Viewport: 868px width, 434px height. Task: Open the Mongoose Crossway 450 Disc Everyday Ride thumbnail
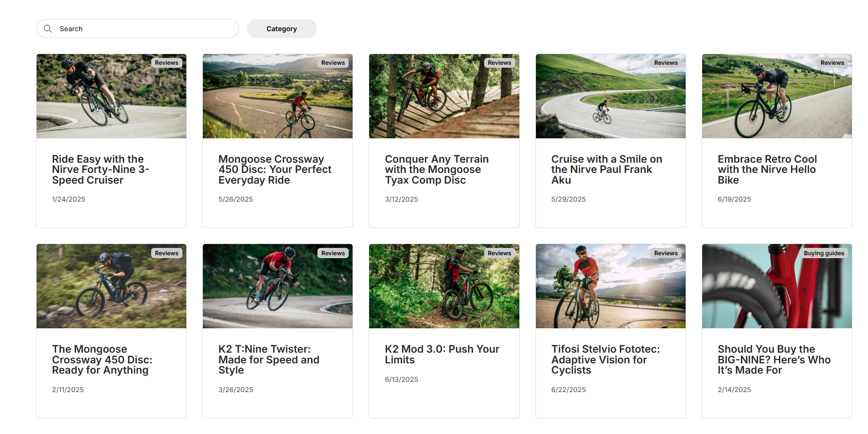click(278, 96)
